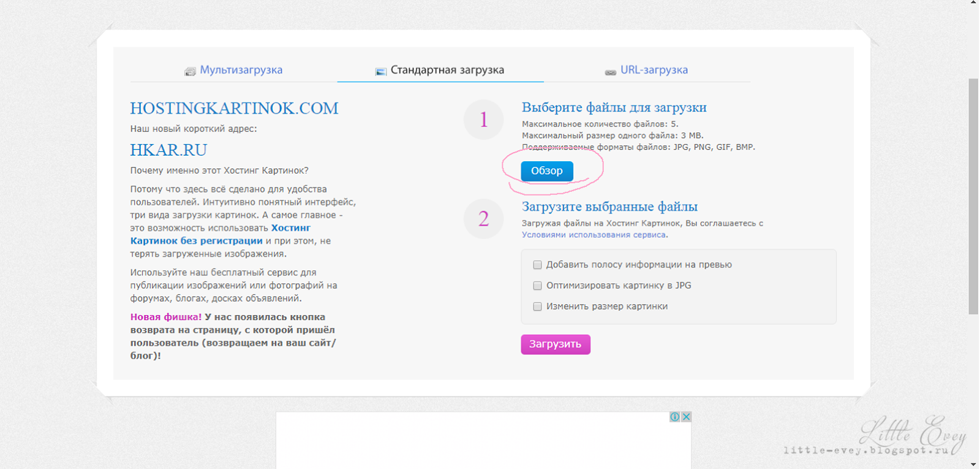Click the heading Выберите файлы для загрузки
Viewport: 980px width, 469px height.
[x=614, y=108]
